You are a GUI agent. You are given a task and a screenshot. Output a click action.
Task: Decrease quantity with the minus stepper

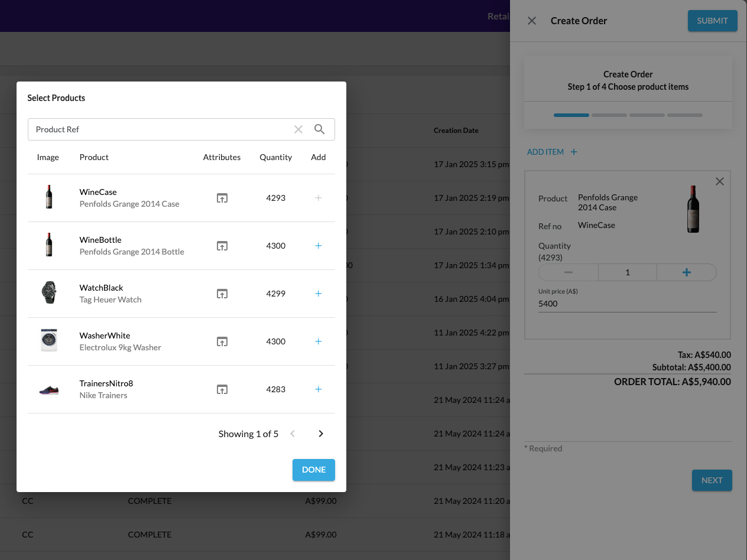click(568, 272)
